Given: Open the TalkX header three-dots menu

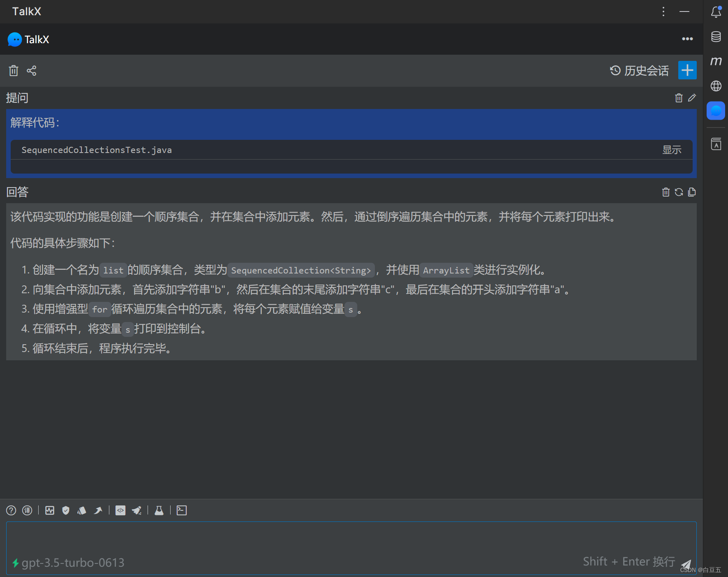Looking at the screenshot, I should (x=687, y=39).
